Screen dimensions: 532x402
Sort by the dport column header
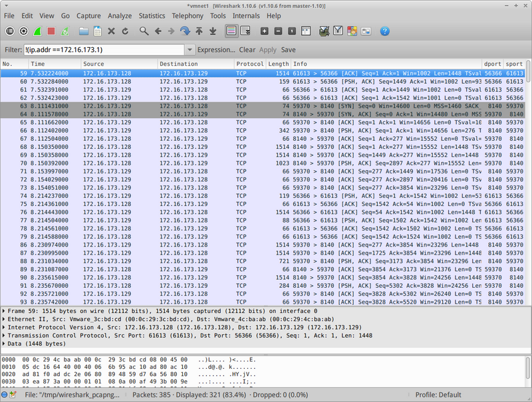click(x=492, y=64)
